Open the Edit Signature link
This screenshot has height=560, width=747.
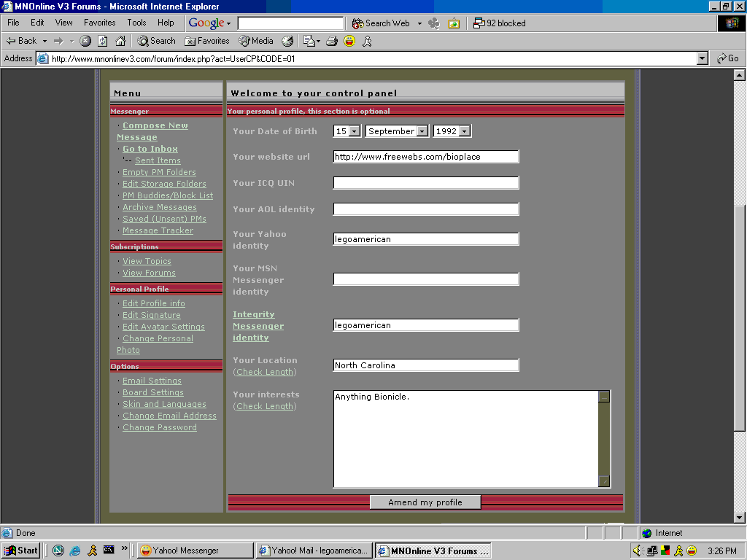(151, 315)
